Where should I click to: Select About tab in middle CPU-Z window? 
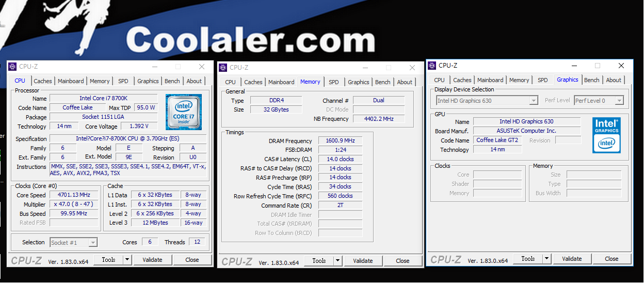pos(405,82)
